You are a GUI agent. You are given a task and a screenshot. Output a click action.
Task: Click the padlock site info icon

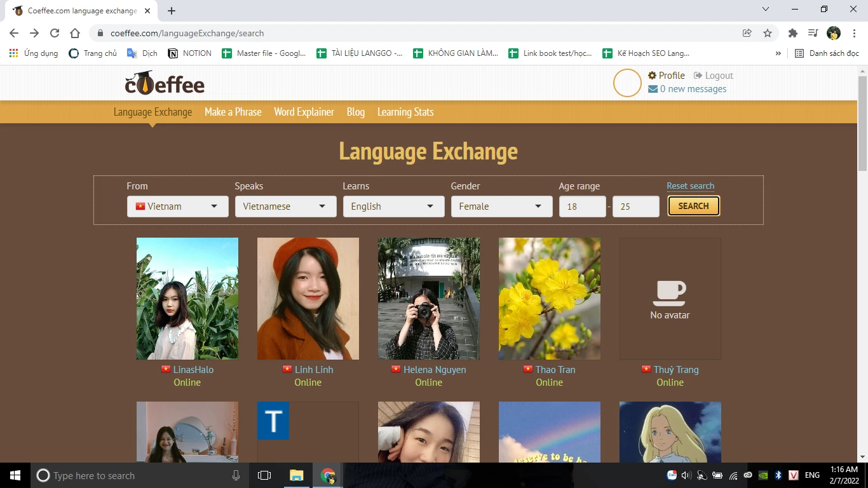100,33
